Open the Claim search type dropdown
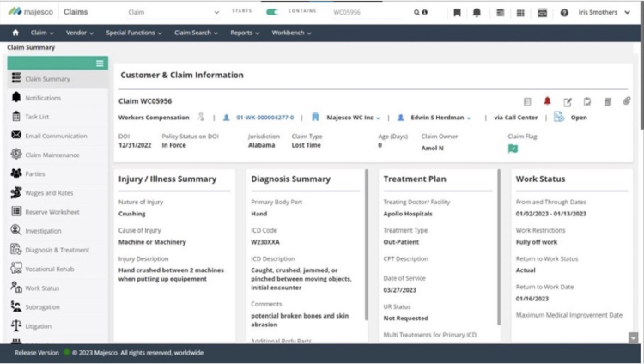The width and height of the screenshot is (644, 364). (x=173, y=12)
